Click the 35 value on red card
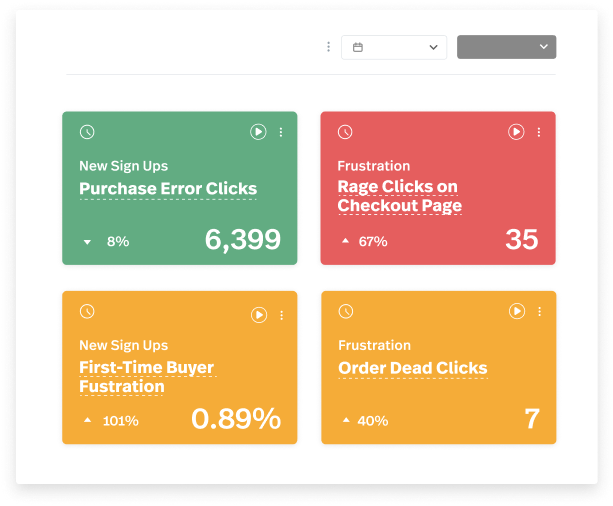This screenshot has width=613, height=506. (522, 239)
